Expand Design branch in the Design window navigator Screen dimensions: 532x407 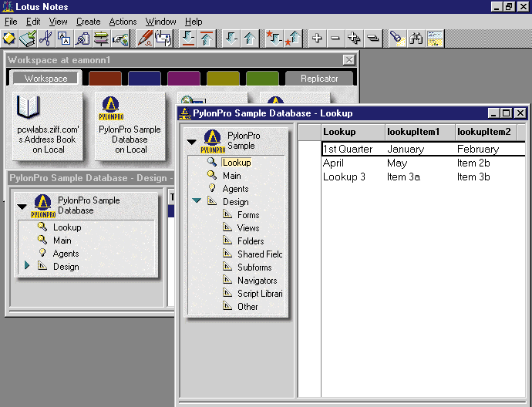(x=27, y=266)
